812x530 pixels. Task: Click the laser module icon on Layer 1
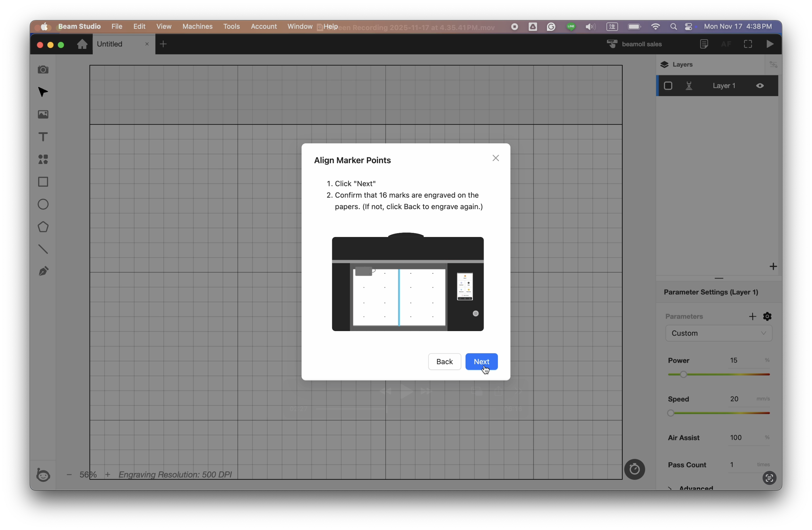[689, 86]
